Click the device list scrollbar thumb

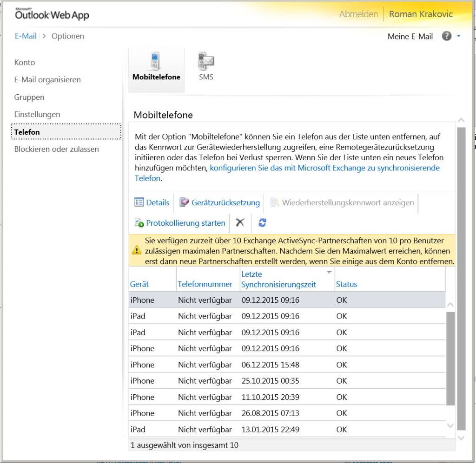click(x=450, y=359)
